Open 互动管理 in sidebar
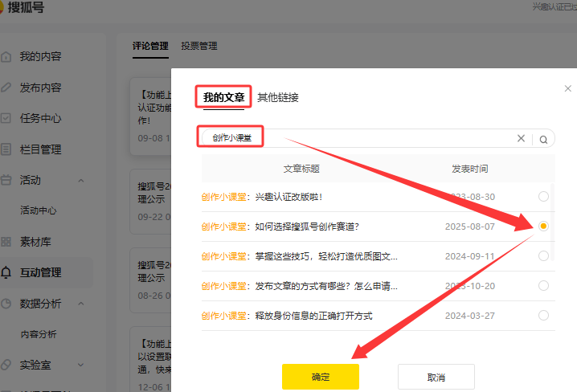577x392 pixels. tap(40, 272)
